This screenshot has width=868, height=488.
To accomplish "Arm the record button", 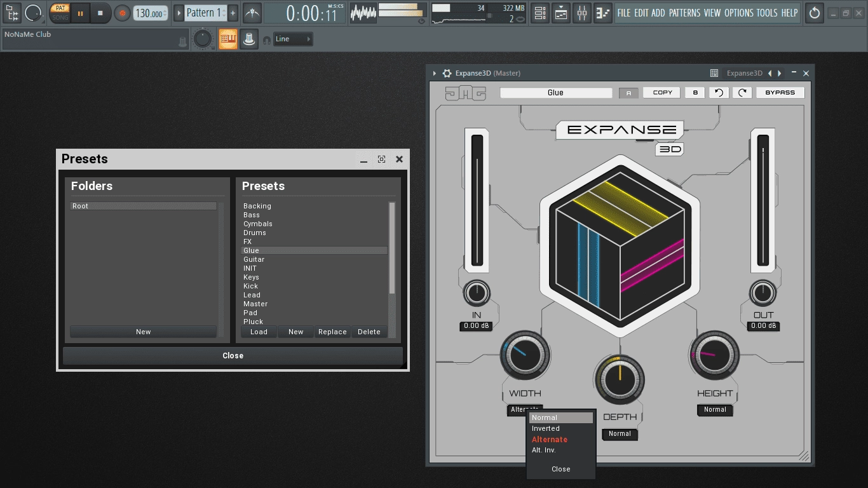I will [122, 13].
